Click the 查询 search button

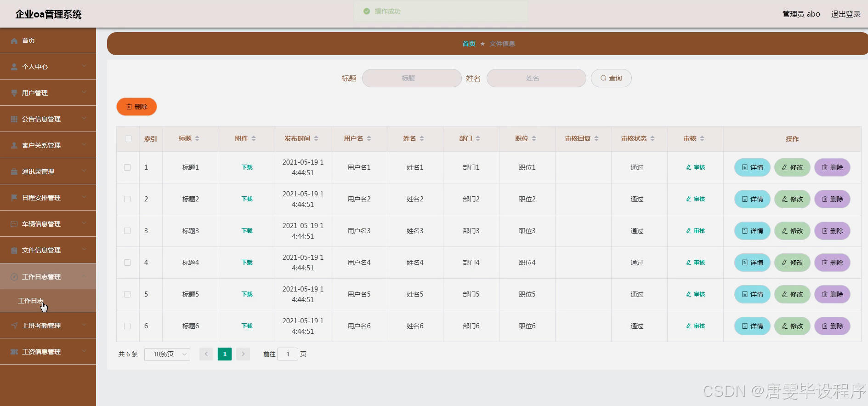[x=611, y=78]
